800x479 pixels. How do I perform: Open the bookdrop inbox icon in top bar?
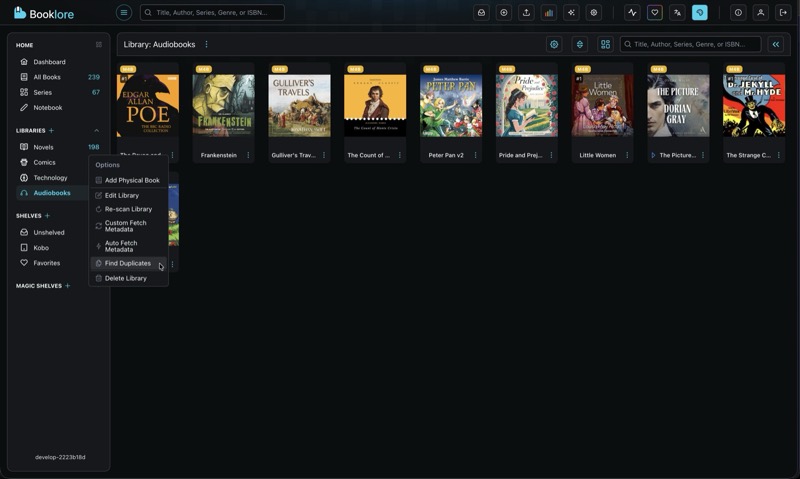click(x=481, y=13)
